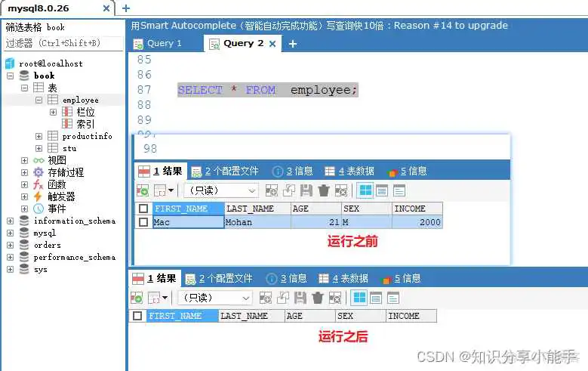Click the AGE column header in the lower grid

click(x=310, y=316)
